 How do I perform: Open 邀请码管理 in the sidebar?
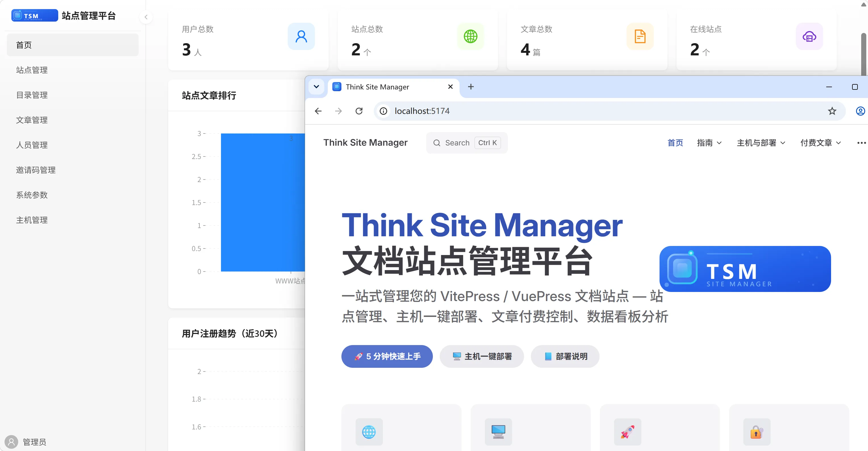72,170
